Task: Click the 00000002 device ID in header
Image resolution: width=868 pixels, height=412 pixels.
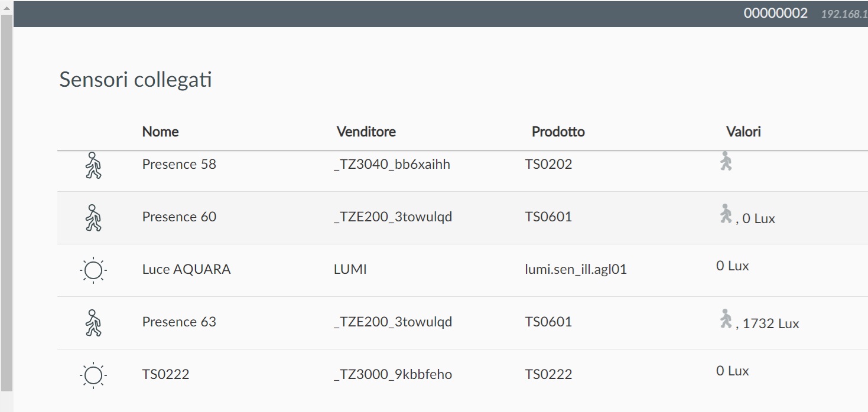Action: [775, 13]
